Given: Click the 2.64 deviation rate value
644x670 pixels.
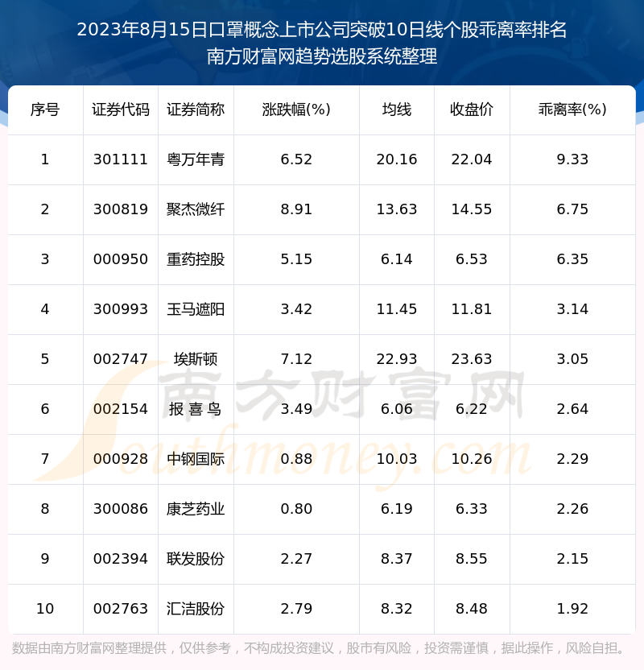Looking at the screenshot, I should pos(572,409).
